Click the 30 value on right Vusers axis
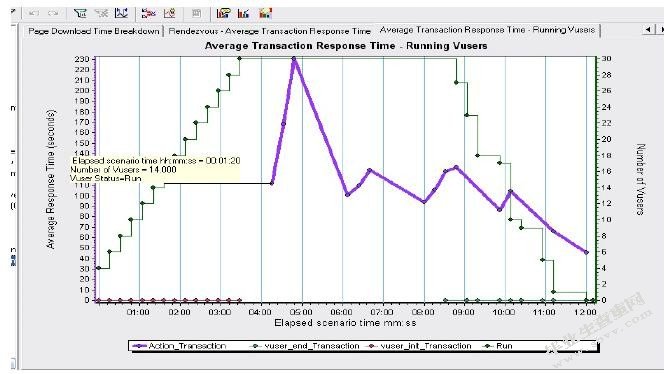664x374 pixels. (606, 59)
